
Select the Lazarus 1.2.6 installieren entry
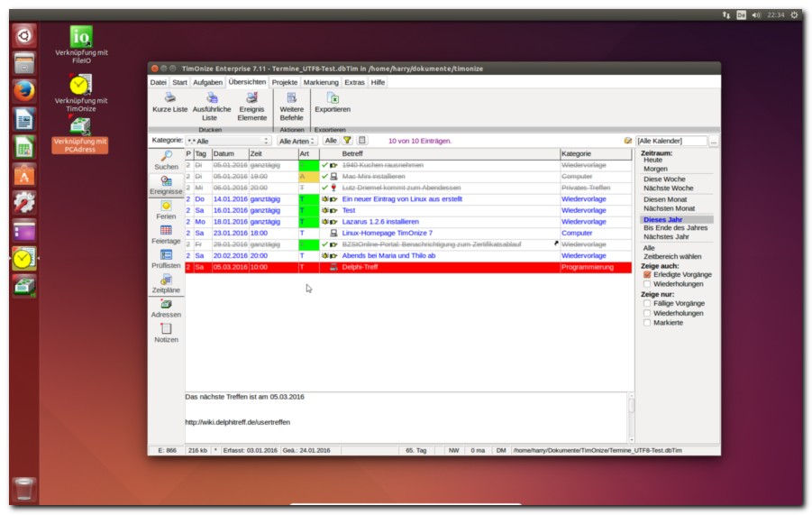point(408,222)
